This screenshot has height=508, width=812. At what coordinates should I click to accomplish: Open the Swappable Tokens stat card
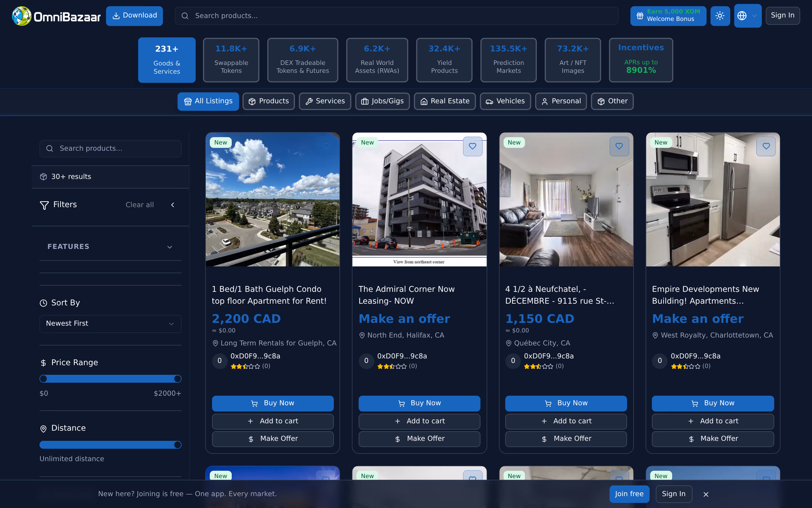(231, 60)
